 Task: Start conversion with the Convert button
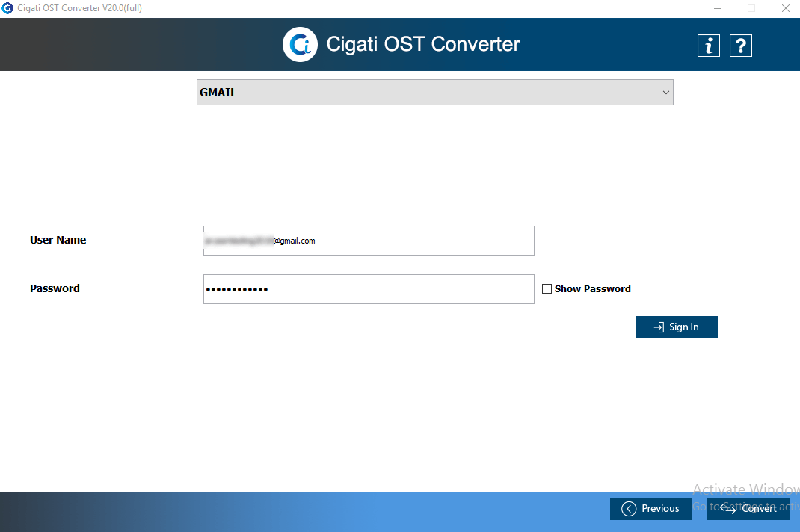(748, 509)
